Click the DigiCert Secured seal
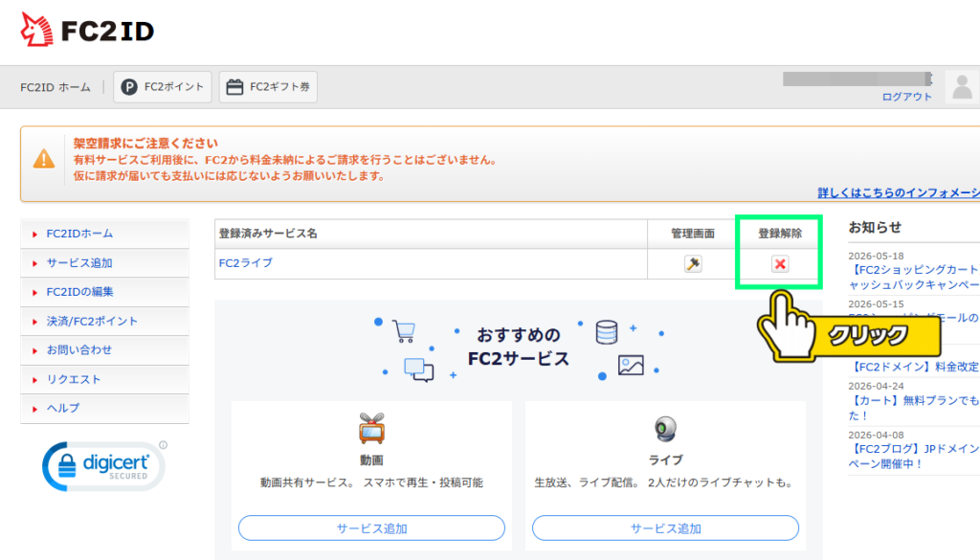The image size is (980, 560). (x=103, y=466)
